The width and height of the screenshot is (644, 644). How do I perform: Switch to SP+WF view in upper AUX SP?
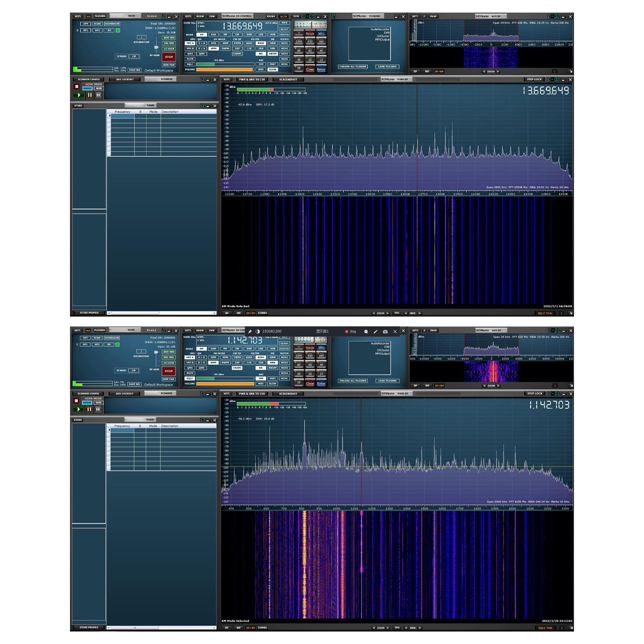click(439, 72)
